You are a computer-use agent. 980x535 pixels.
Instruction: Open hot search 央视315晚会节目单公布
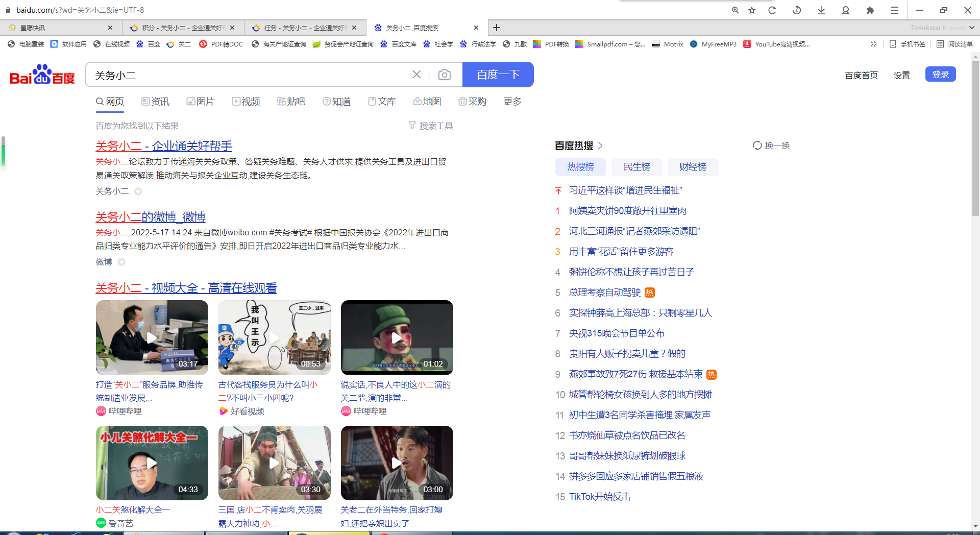(x=617, y=333)
